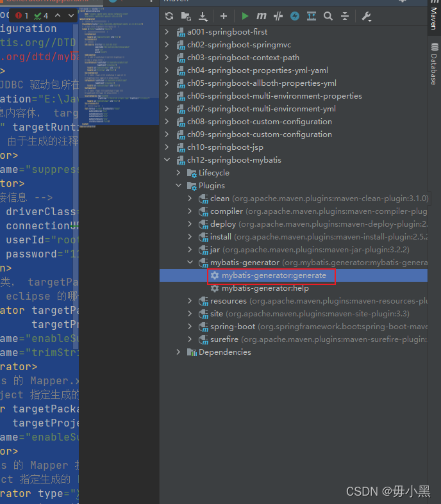Image resolution: width=441 pixels, height=504 pixels.
Task: Go to previous highlighted error arrow
Action: tap(58, 15)
